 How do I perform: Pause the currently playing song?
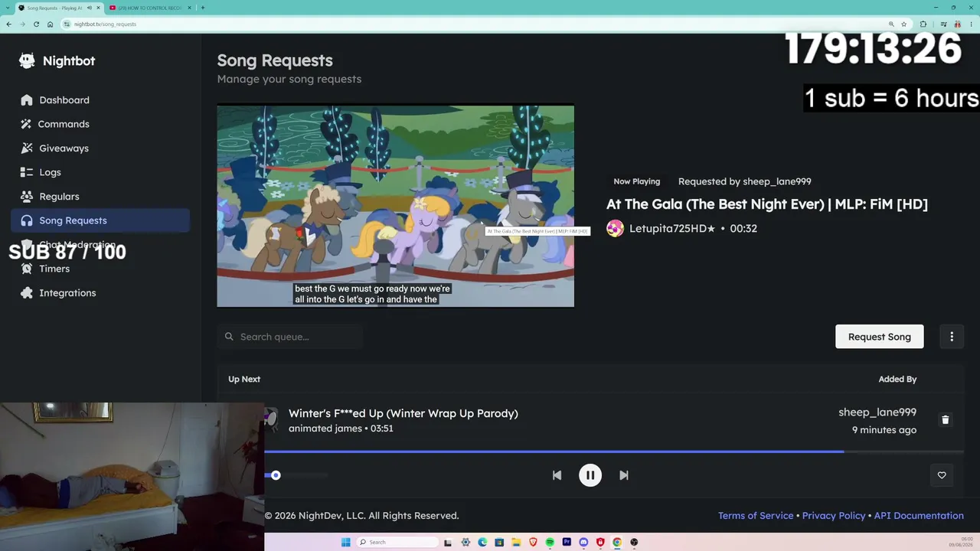pyautogui.click(x=590, y=475)
